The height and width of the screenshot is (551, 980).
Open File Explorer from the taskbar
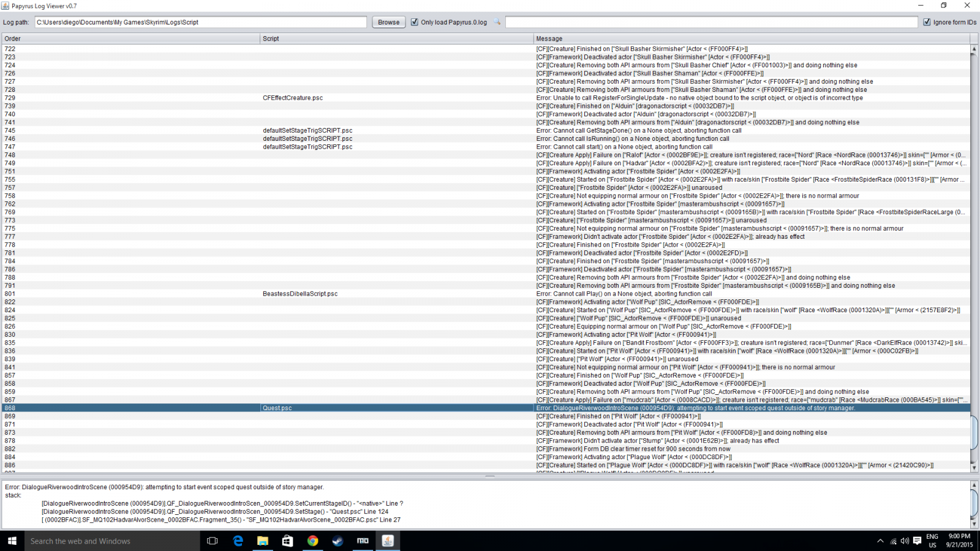click(x=263, y=541)
